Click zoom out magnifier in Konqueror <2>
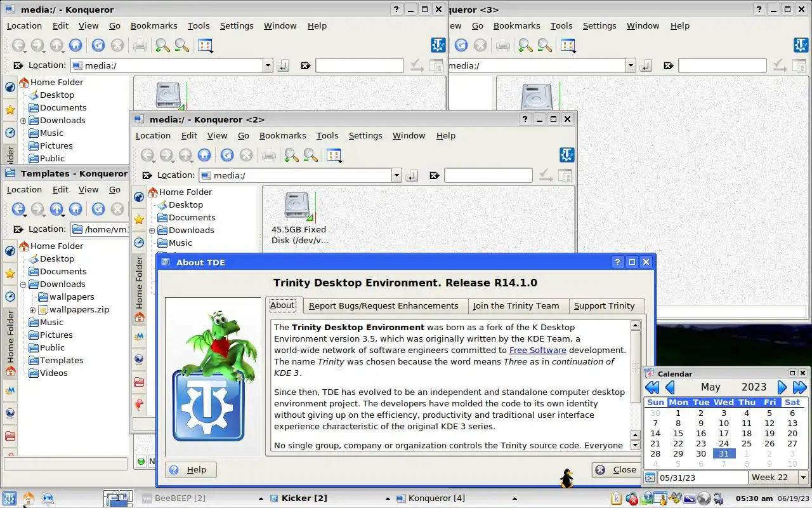The image size is (812, 508). (310, 155)
